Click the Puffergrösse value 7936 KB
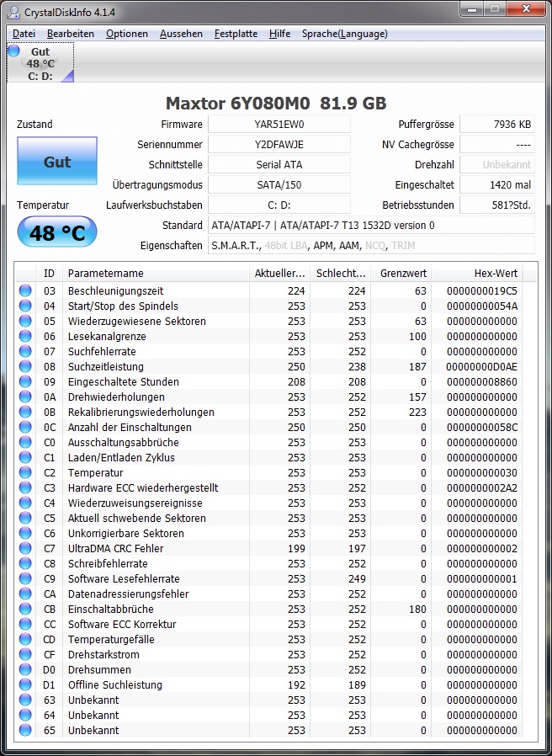Viewport: 552px width, 756px height. [x=497, y=125]
